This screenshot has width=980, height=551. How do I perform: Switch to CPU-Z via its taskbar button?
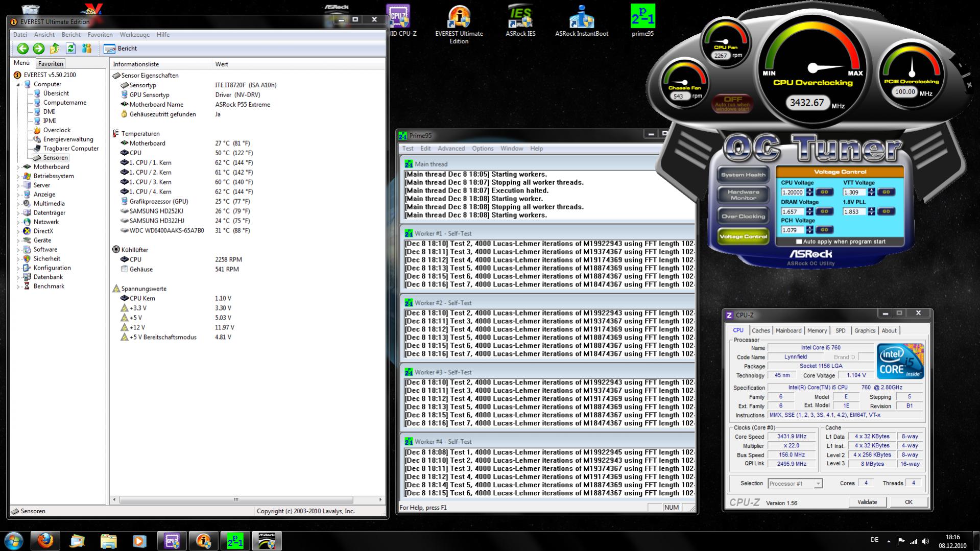coord(172,540)
